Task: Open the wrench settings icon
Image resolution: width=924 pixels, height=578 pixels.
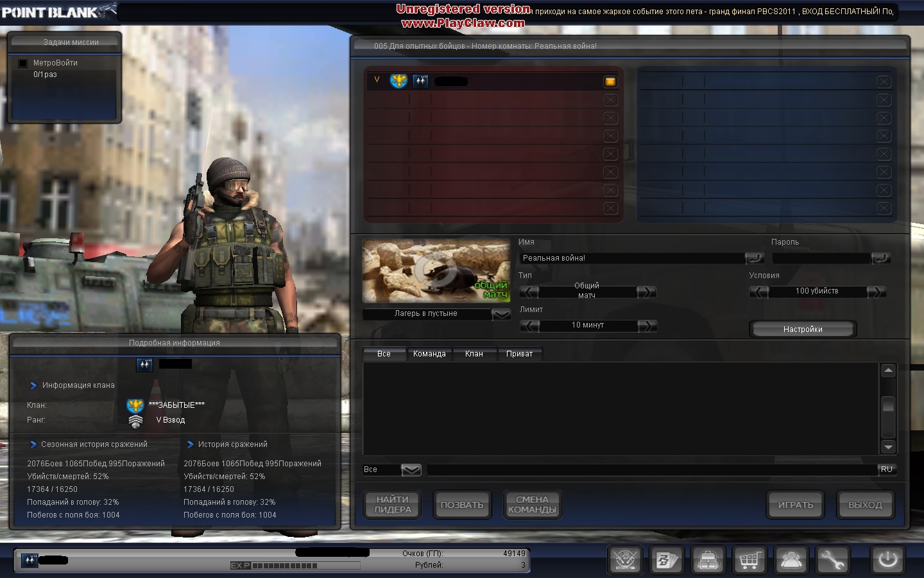Action: (832, 560)
